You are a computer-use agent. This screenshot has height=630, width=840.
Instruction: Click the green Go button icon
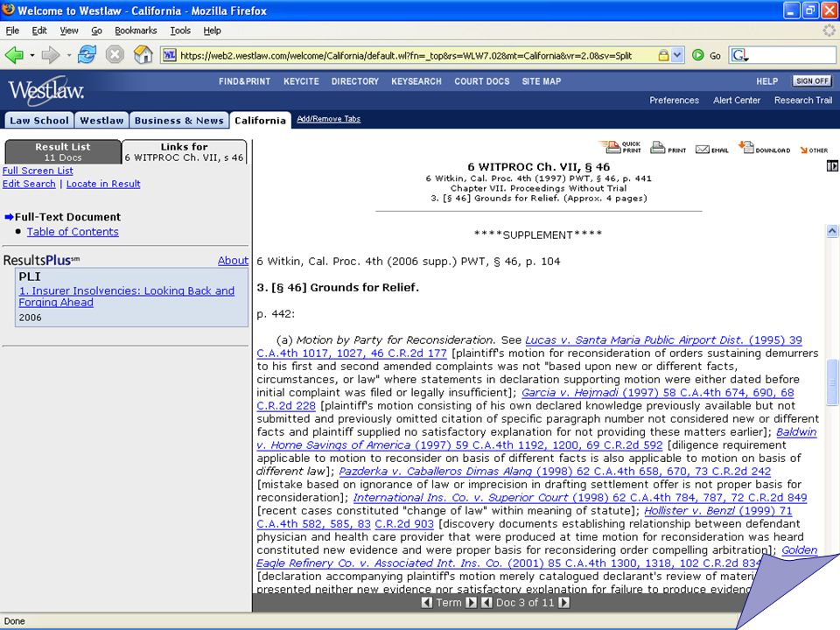click(697, 55)
